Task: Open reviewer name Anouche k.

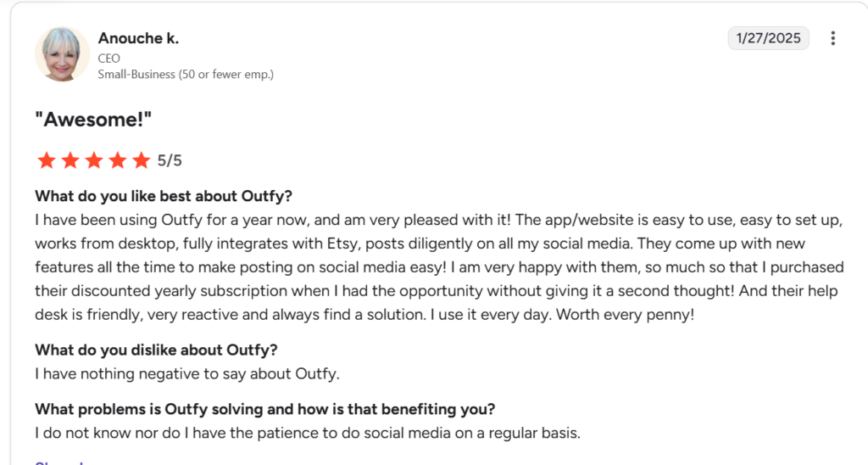Action: [138, 38]
